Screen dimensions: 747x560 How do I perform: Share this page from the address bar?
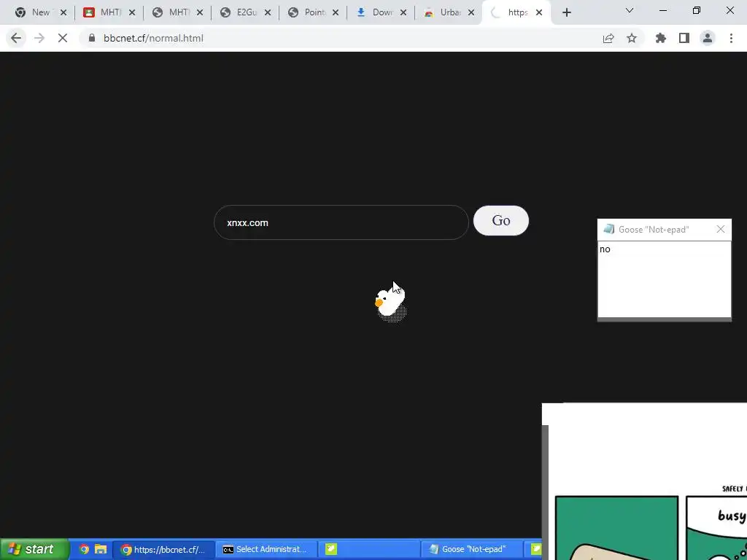(x=608, y=38)
